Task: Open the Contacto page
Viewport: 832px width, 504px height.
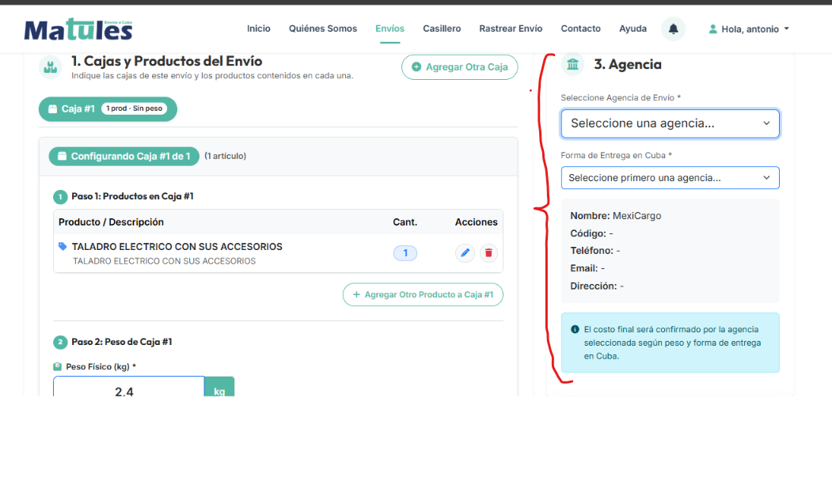Action: coord(580,28)
